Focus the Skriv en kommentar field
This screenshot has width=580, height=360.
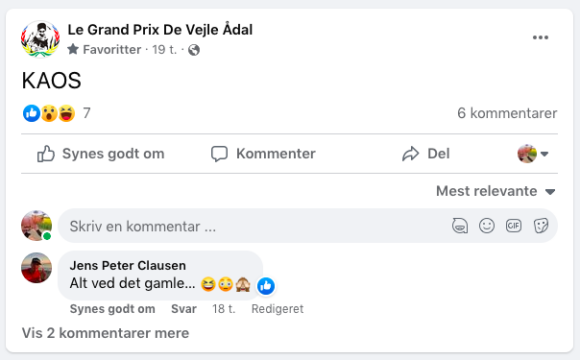[x=255, y=226]
